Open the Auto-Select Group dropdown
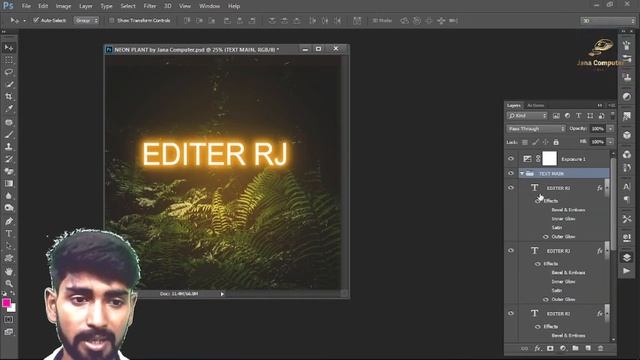 (86, 20)
